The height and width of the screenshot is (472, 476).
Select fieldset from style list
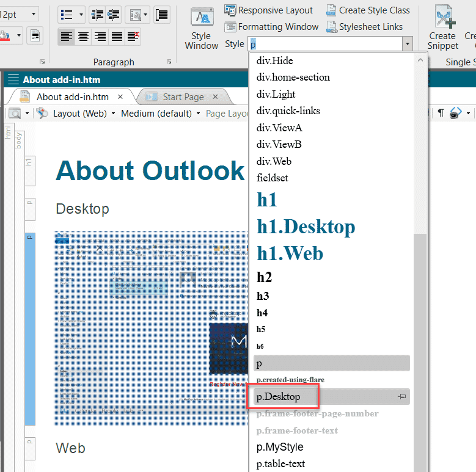(x=332, y=178)
